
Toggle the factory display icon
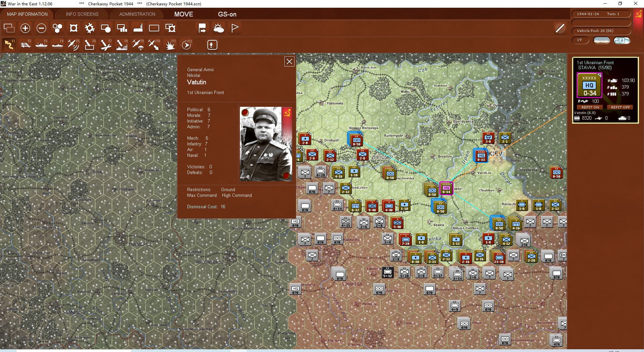point(138,28)
